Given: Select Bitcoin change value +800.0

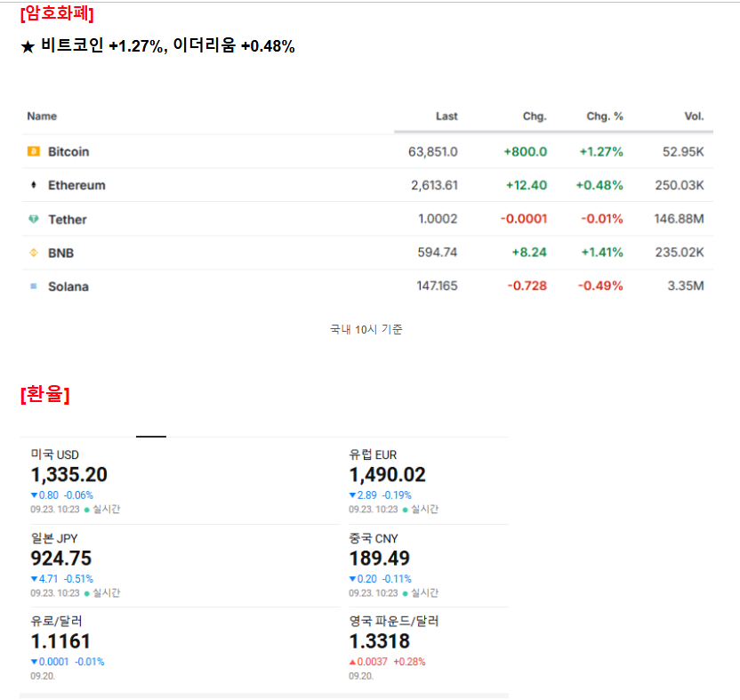Looking at the screenshot, I should coord(526,151).
